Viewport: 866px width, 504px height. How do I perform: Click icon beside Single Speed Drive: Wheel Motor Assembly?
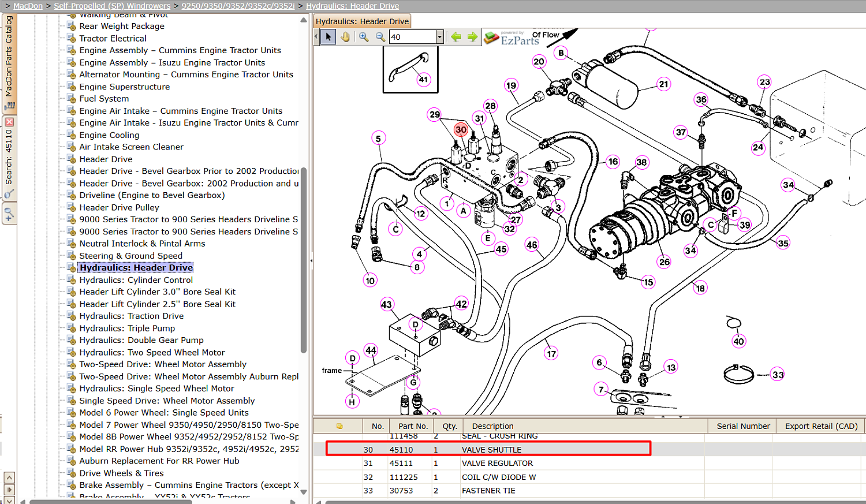tap(72, 401)
